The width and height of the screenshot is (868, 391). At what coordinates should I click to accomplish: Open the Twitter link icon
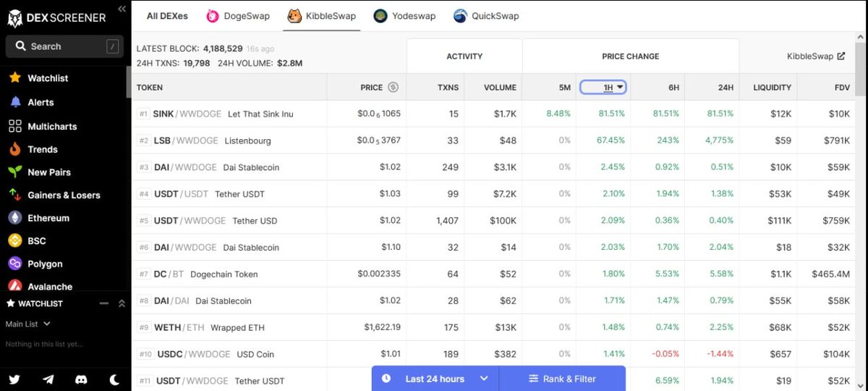pos(14,379)
